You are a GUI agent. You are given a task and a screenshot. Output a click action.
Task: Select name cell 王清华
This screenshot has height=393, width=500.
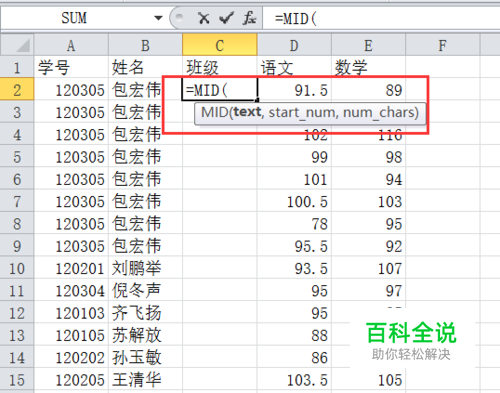point(145,380)
